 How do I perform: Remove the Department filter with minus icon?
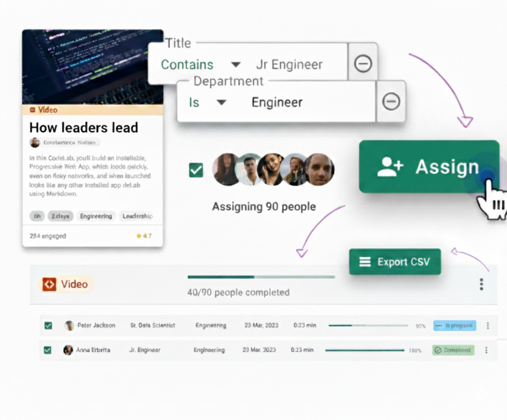pos(391,102)
